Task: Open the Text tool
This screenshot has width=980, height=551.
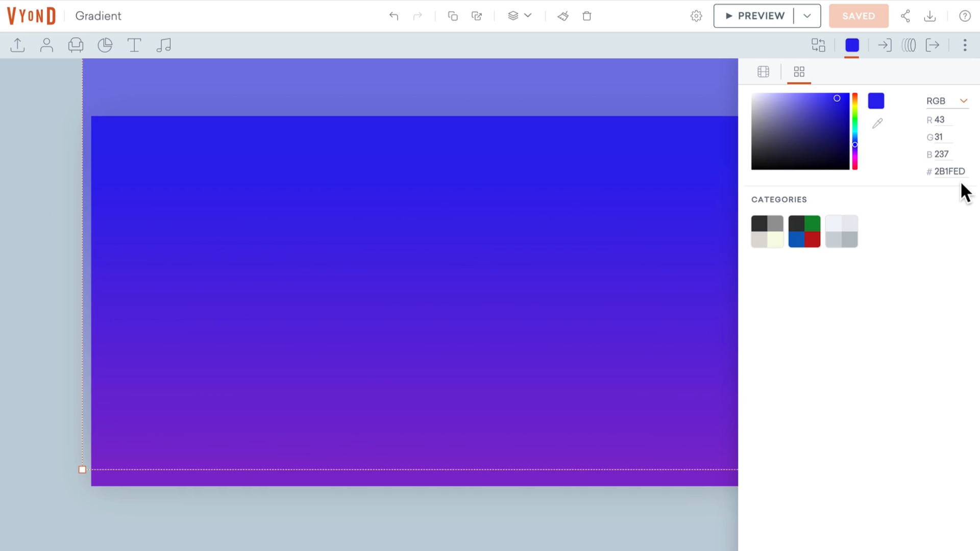Action: pos(134,45)
